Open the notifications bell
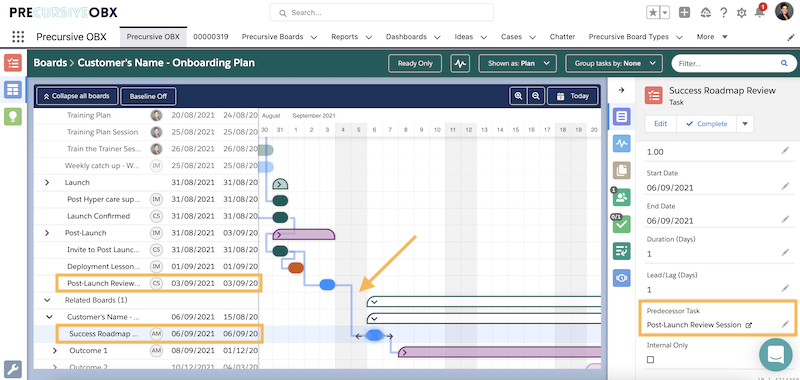 coord(760,12)
